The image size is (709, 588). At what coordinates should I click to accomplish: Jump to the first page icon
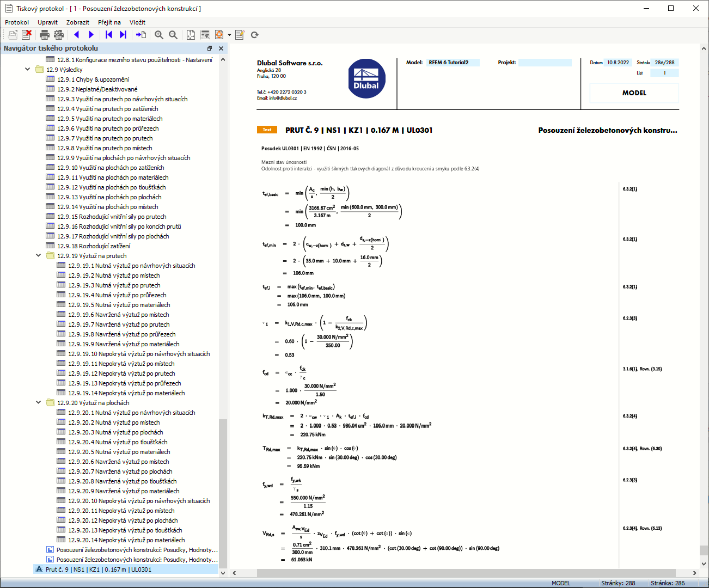[109, 35]
